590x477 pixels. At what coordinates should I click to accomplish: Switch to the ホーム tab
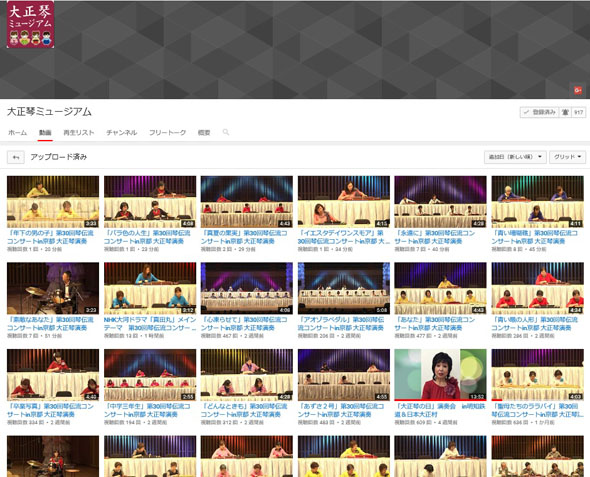(x=17, y=132)
